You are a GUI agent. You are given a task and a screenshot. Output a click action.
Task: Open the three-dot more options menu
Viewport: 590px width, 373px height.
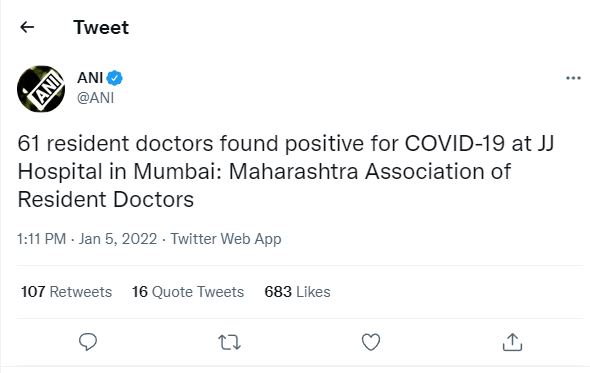pos(573,78)
